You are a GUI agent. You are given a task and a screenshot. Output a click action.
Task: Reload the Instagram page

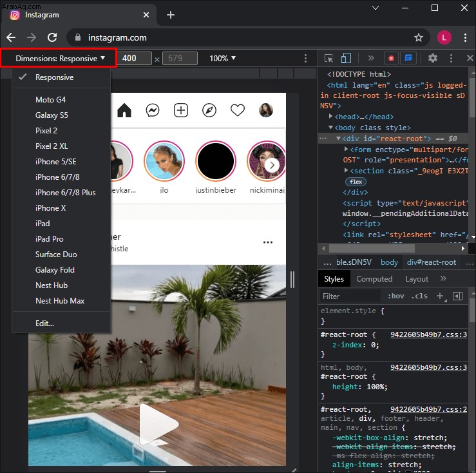[52, 37]
